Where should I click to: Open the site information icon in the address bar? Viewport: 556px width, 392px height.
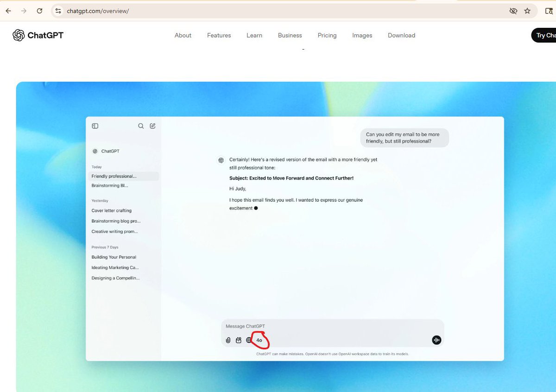click(x=57, y=11)
